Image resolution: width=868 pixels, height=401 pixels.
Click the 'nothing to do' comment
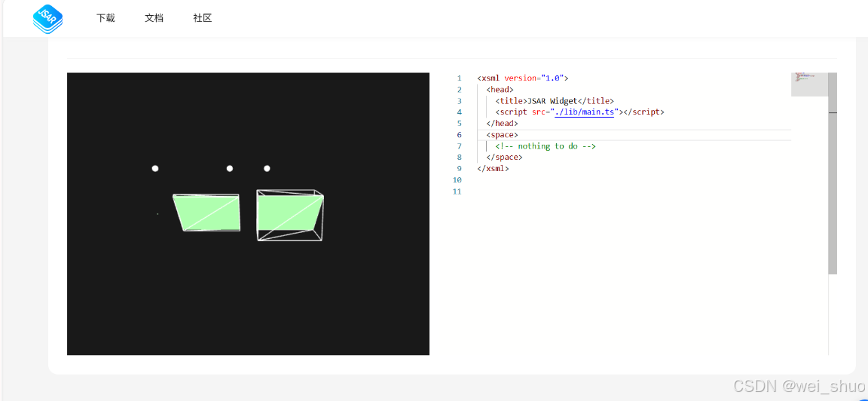(x=546, y=146)
